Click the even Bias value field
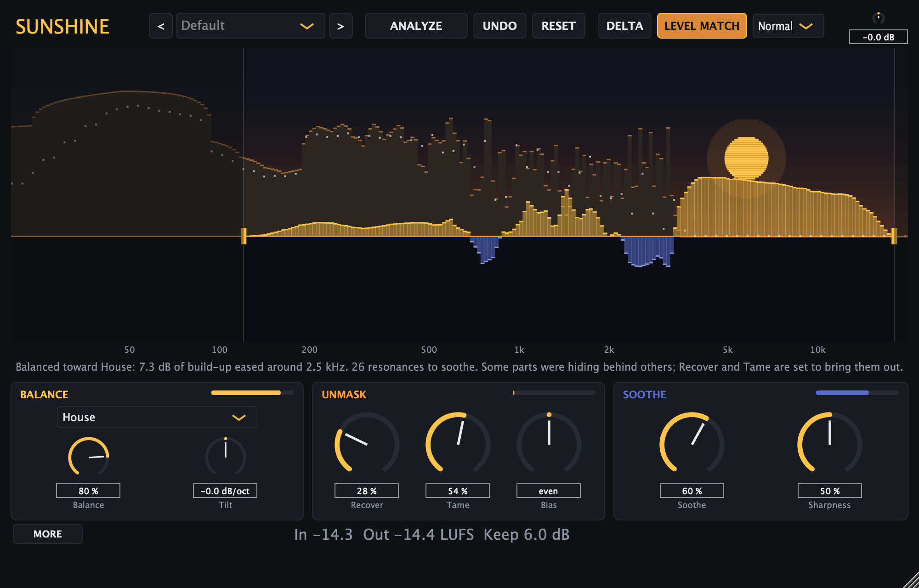The image size is (919, 588). [x=549, y=491]
